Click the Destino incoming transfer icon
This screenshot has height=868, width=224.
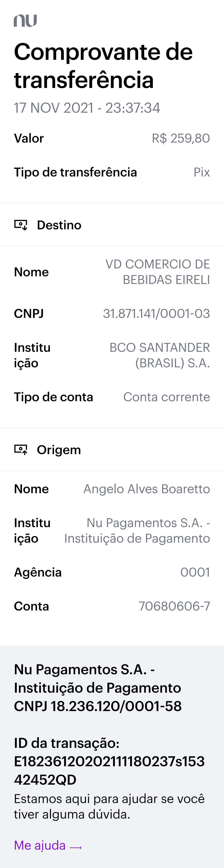click(x=21, y=225)
